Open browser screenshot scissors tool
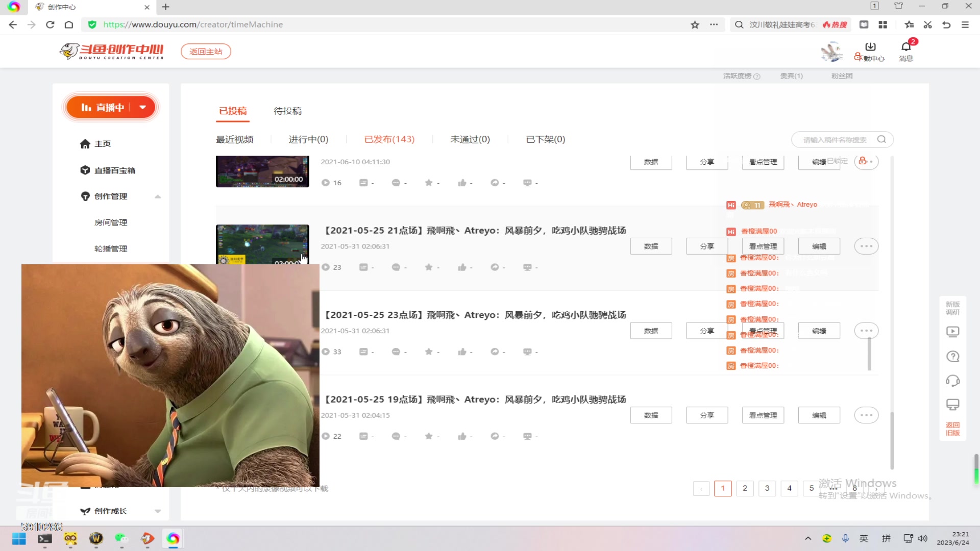 pos(928,24)
